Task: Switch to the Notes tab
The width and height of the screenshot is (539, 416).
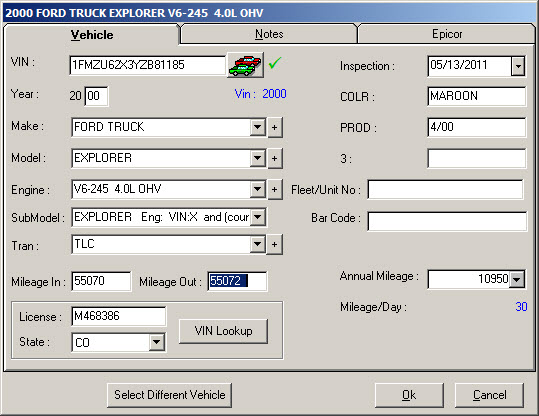Action: tap(269, 34)
